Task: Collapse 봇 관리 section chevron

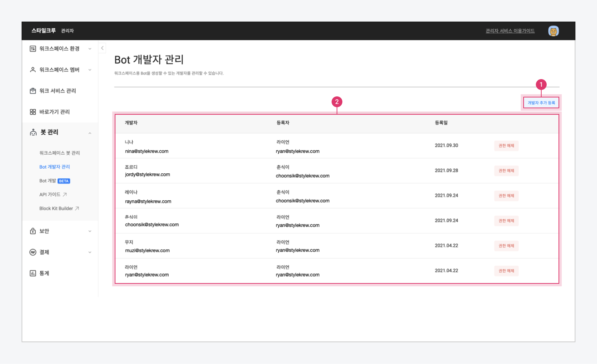Action: (x=90, y=133)
